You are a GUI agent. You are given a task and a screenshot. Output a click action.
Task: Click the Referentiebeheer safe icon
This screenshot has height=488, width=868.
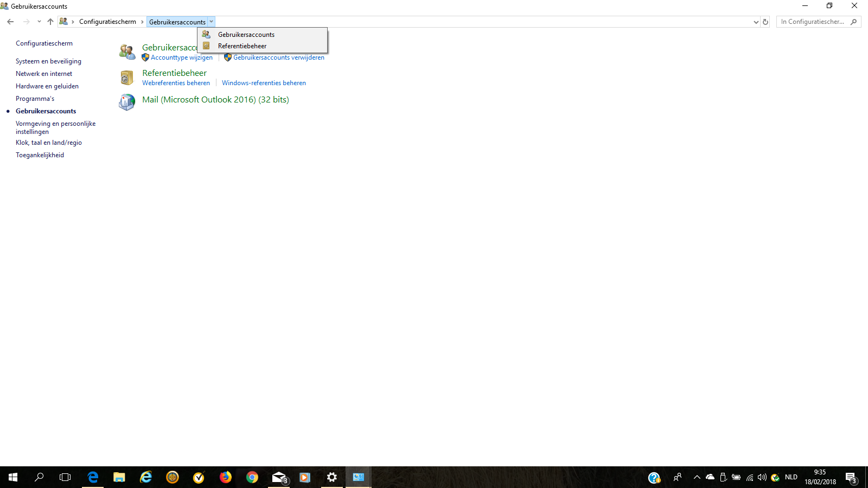127,78
